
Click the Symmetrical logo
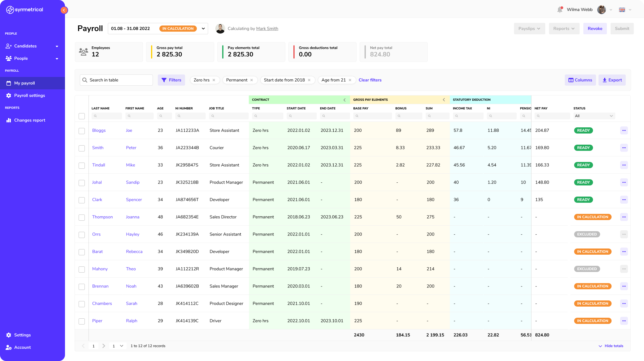(24, 10)
